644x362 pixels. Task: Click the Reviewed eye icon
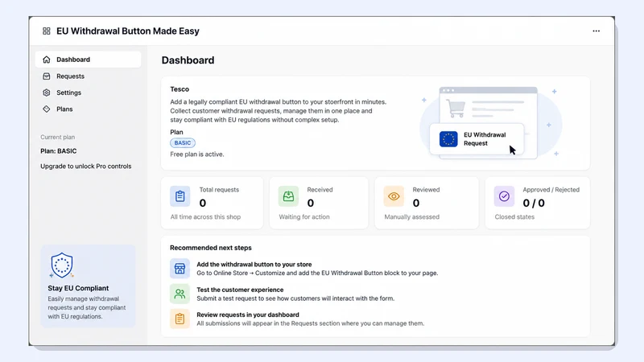tap(394, 196)
